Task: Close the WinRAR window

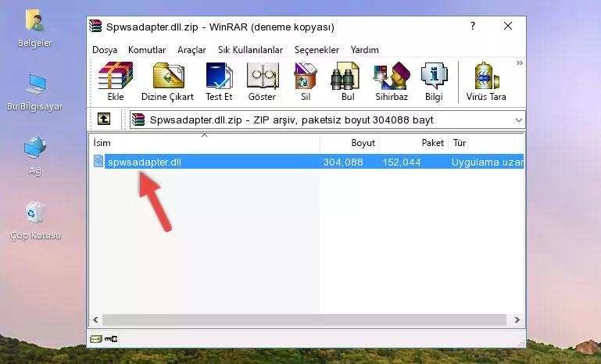Action: click(x=508, y=26)
